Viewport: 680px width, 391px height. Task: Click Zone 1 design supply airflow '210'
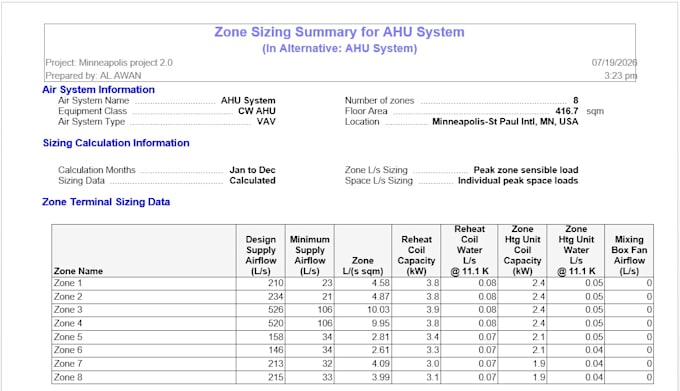point(276,283)
